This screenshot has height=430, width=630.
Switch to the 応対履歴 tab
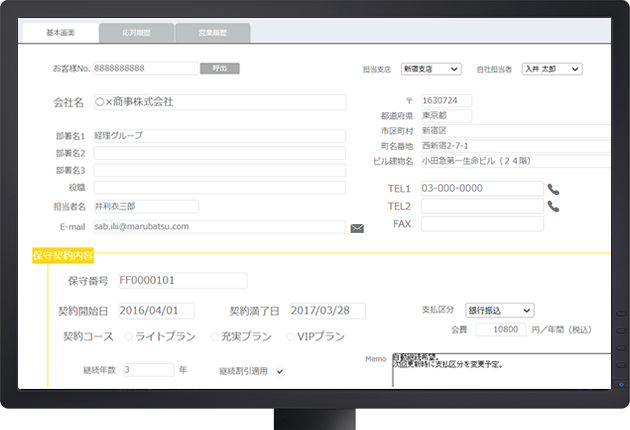pos(137,32)
